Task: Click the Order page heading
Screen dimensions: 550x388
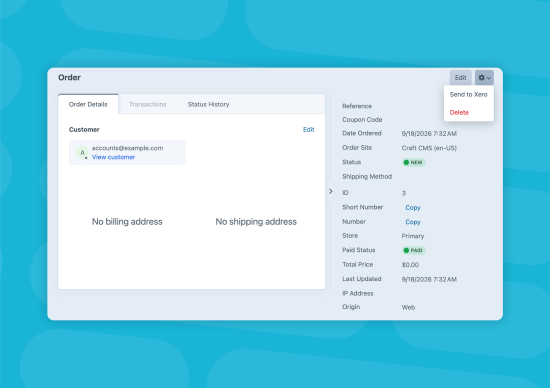Action: tap(69, 78)
